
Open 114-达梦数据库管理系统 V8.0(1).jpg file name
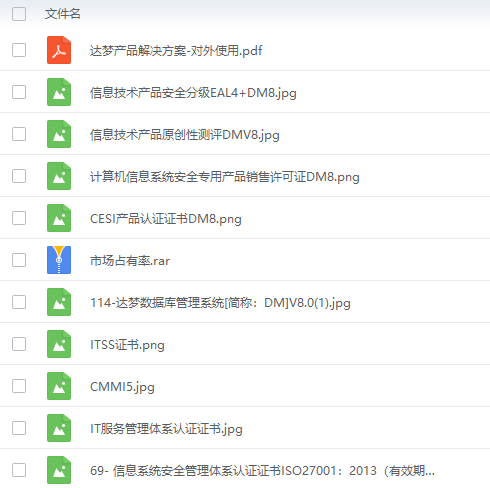click(220, 303)
